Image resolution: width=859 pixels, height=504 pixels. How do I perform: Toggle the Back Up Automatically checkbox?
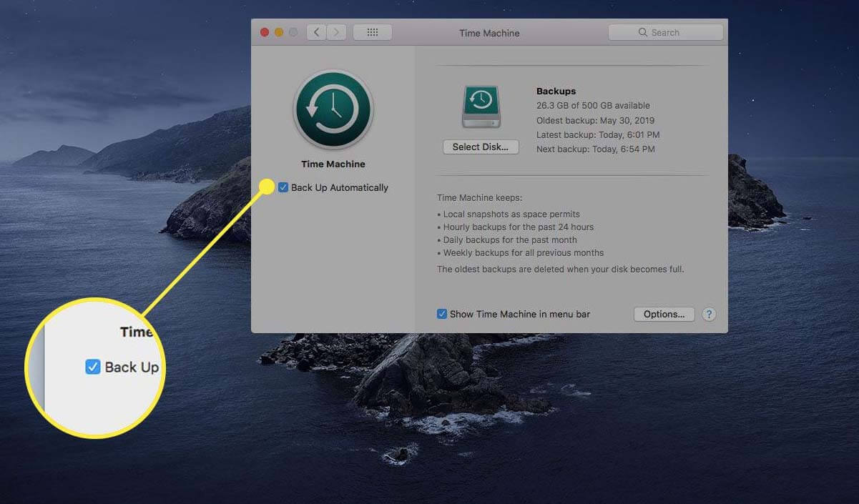pos(283,187)
